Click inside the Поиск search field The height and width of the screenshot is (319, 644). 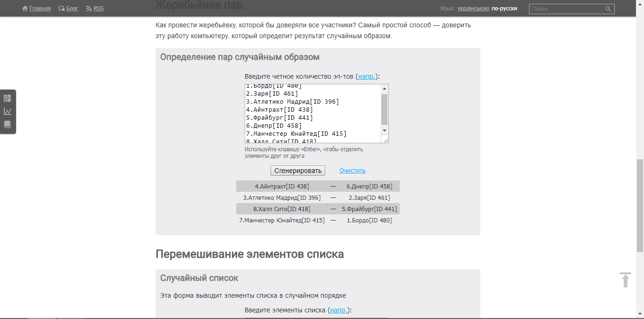tap(567, 9)
